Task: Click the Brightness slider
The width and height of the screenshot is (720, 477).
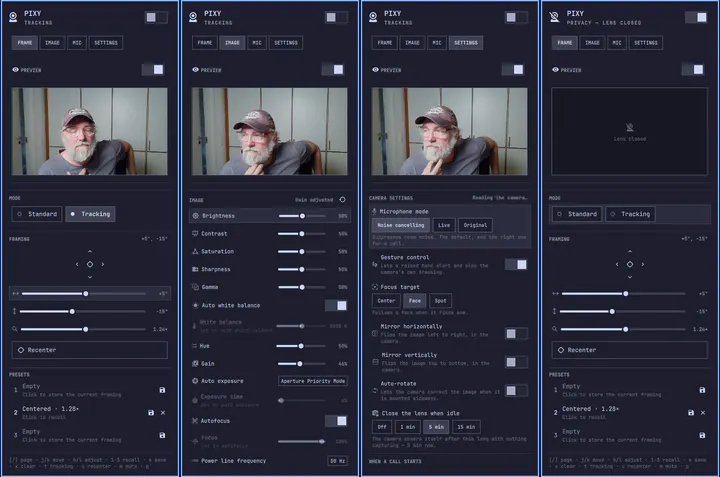Action: [302, 216]
